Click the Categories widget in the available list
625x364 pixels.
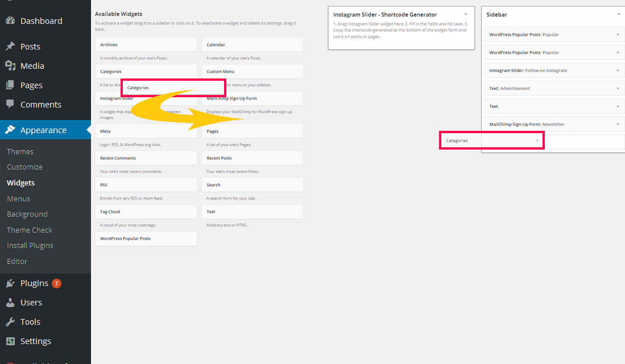pyautogui.click(x=146, y=71)
